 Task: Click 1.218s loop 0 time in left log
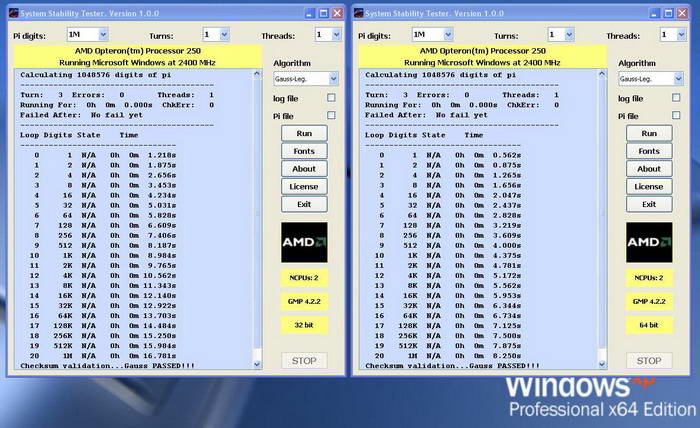(x=162, y=155)
